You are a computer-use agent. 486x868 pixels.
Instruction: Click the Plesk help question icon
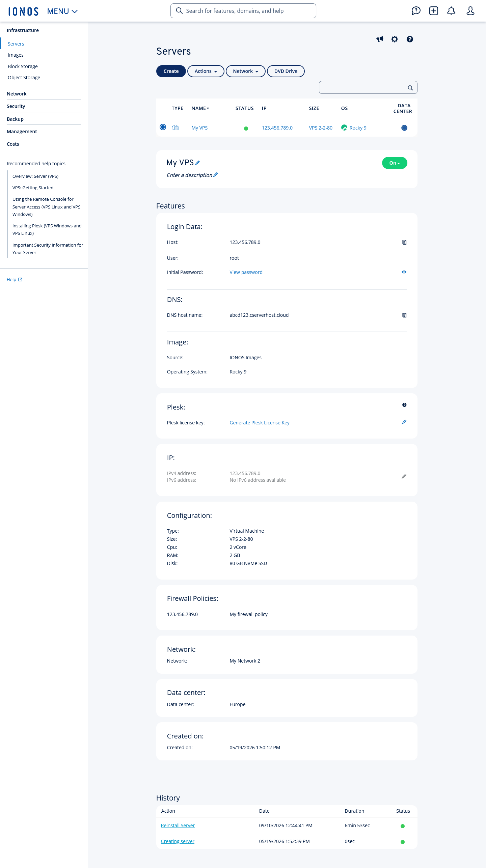click(x=404, y=405)
